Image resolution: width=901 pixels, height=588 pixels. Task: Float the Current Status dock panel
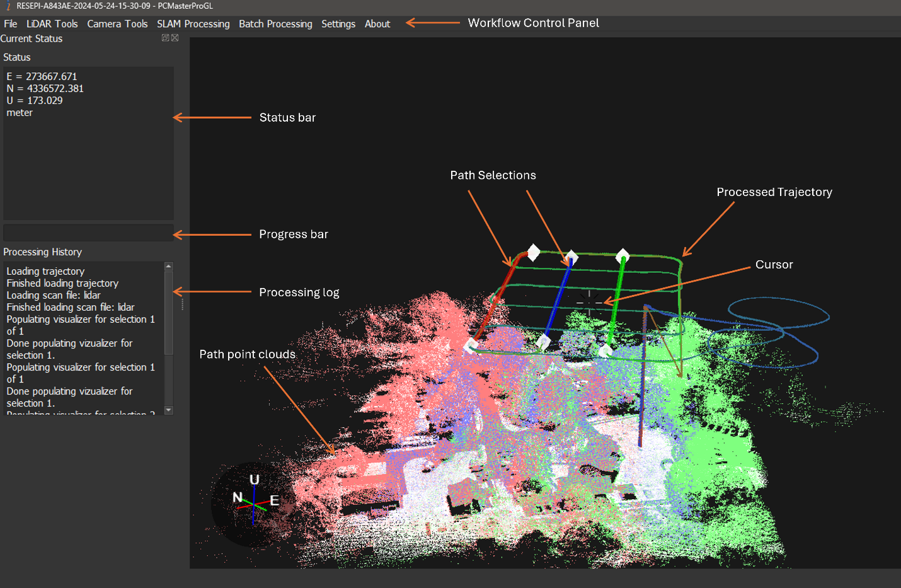[165, 38]
